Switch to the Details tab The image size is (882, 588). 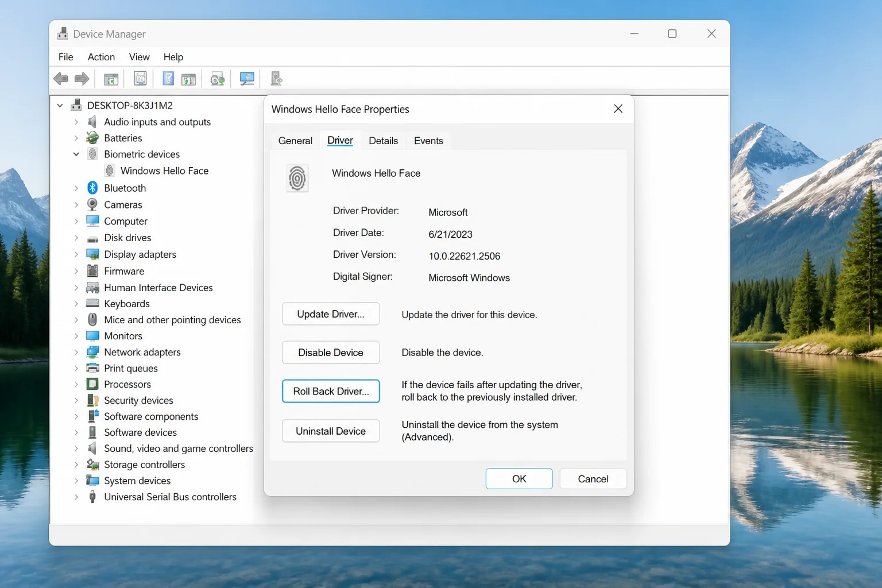pos(383,141)
